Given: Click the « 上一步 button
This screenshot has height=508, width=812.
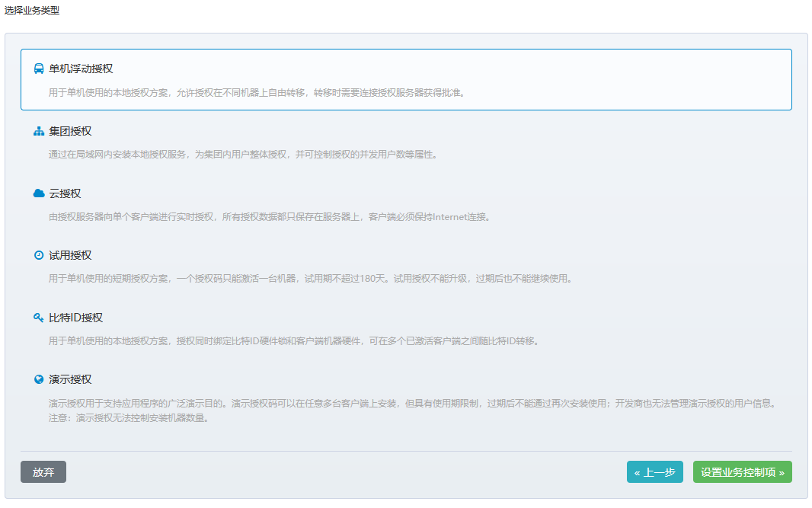Looking at the screenshot, I should tap(654, 471).
